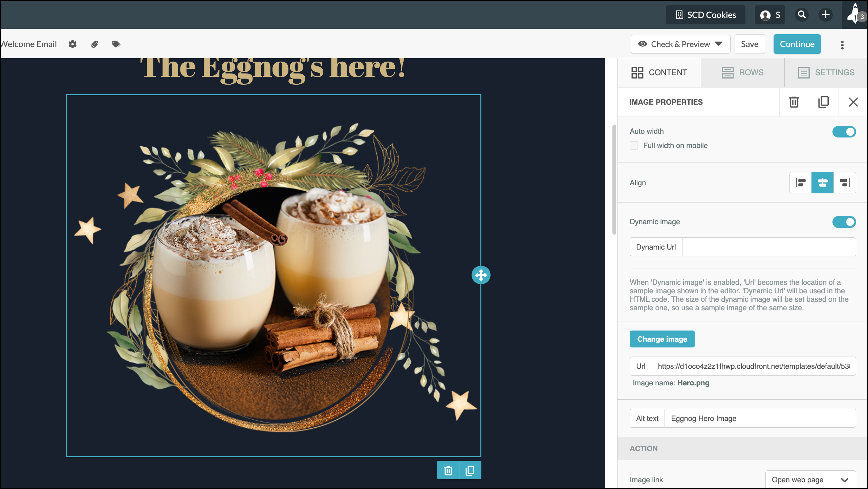Click the Change image button
Image resolution: width=868 pixels, height=489 pixels.
662,339
